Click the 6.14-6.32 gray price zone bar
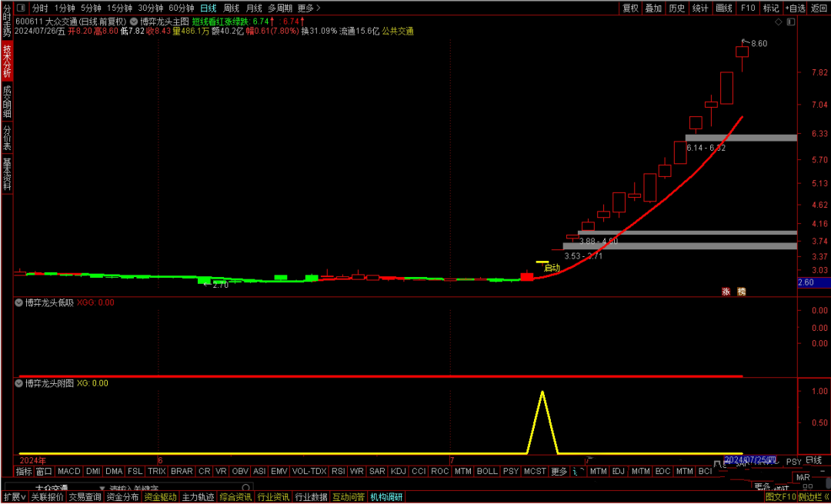831x504 pixels. click(740, 138)
